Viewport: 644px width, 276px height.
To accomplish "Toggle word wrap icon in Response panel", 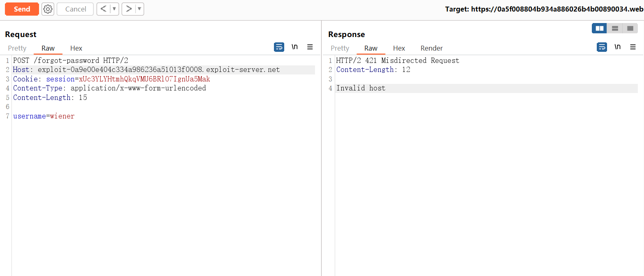I will 602,47.
